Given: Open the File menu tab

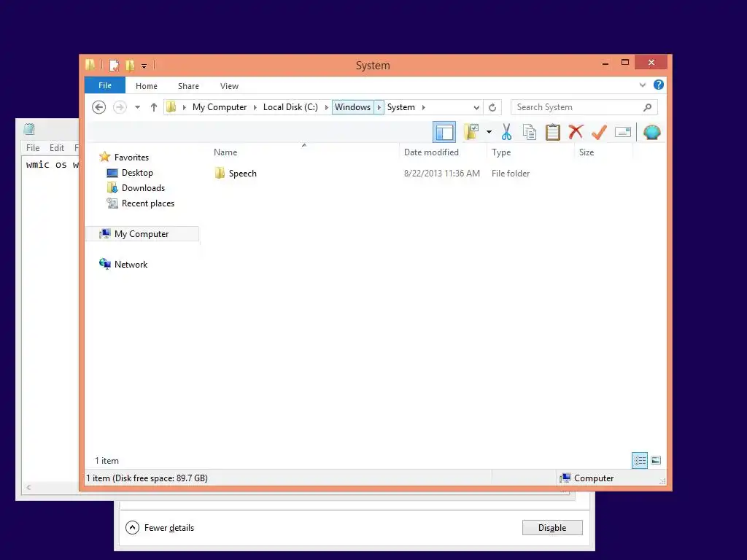Looking at the screenshot, I should 105,85.
